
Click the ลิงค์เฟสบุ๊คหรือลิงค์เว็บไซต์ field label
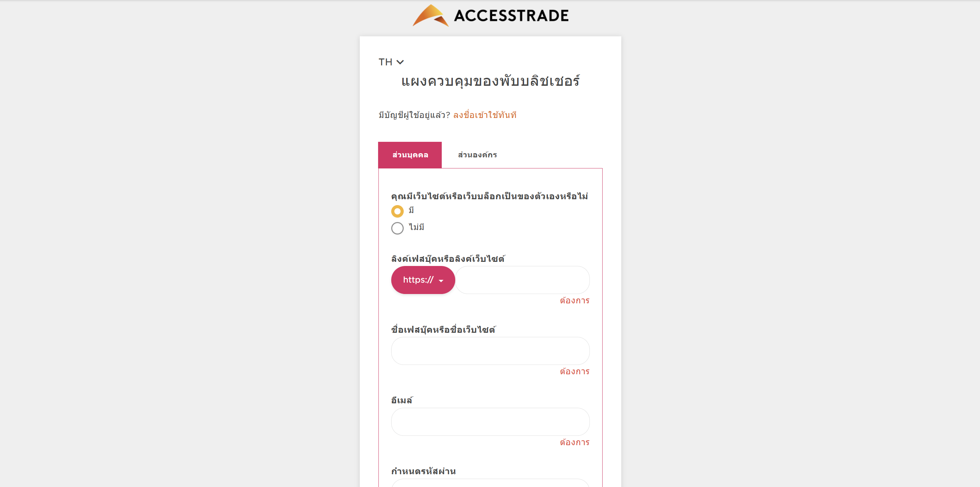pyautogui.click(x=448, y=259)
